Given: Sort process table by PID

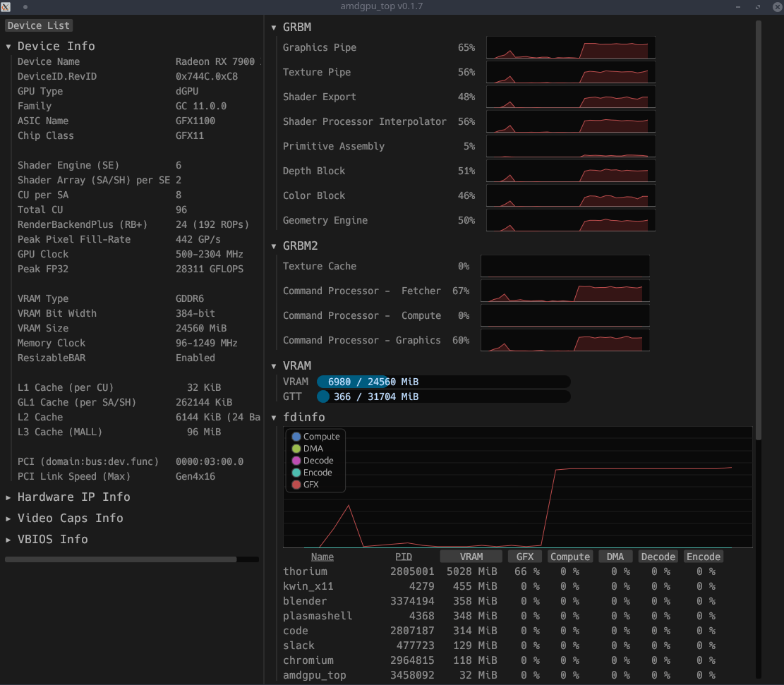Looking at the screenshot, I should (x=403, y=557).
